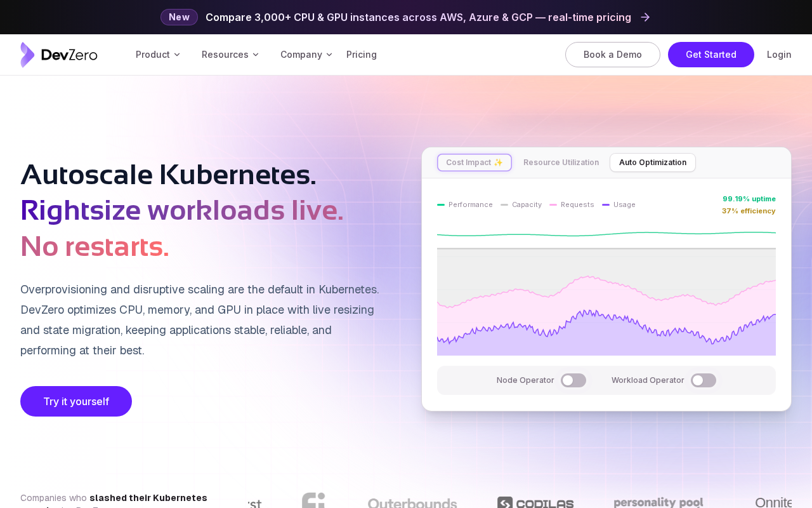Screen dimensions: 812x508
Task: Open the Pricing page
Action: 362,55
